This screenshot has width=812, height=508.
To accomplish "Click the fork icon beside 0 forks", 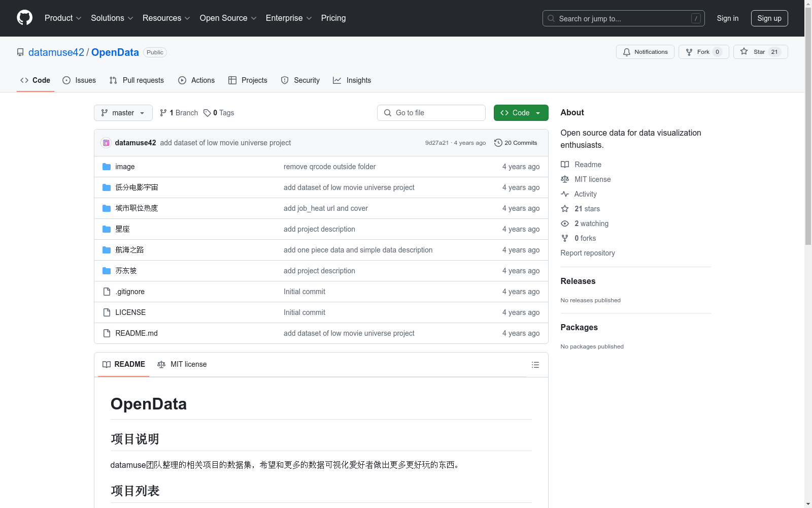I will point(565,238).
